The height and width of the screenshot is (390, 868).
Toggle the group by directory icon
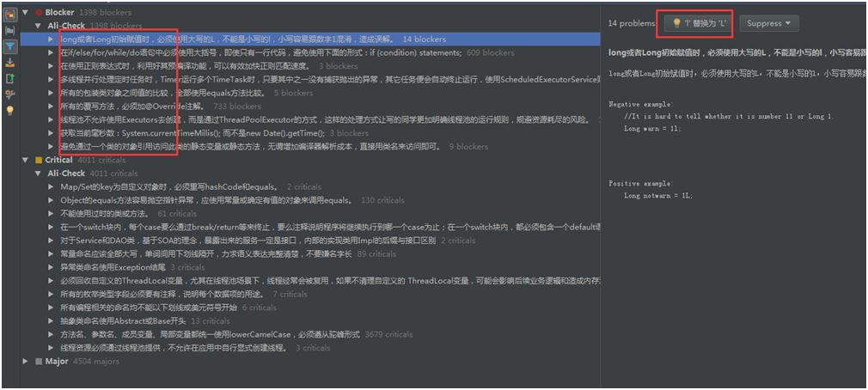[x=10, y=30]
